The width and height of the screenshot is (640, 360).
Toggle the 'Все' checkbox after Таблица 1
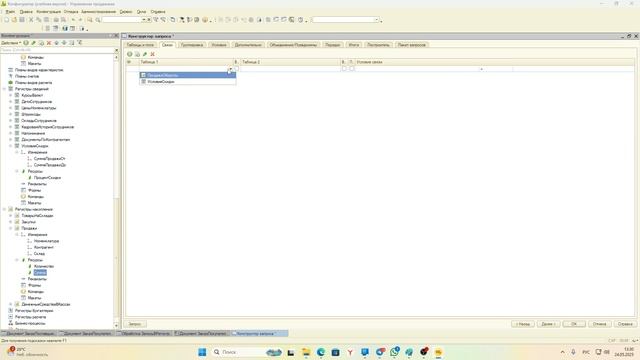236,69
